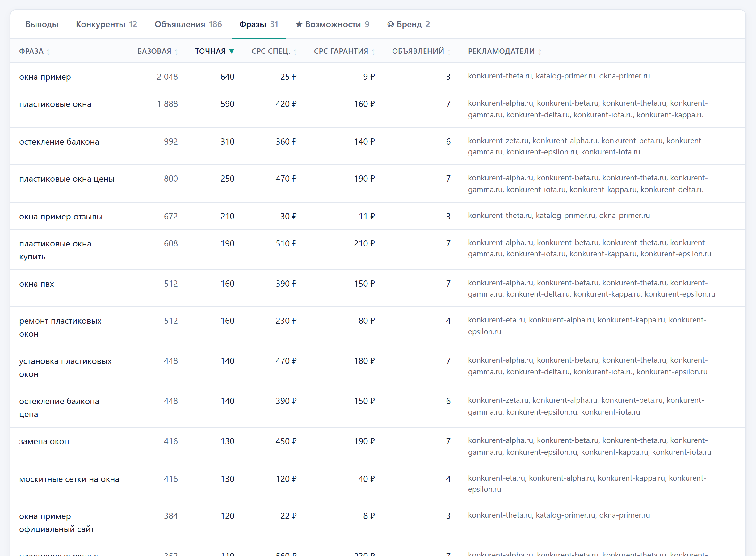Sort by БАЗОВАЯ column header
Image resolution: width=756 pixels, height=556 pixels.
point(157,51)
